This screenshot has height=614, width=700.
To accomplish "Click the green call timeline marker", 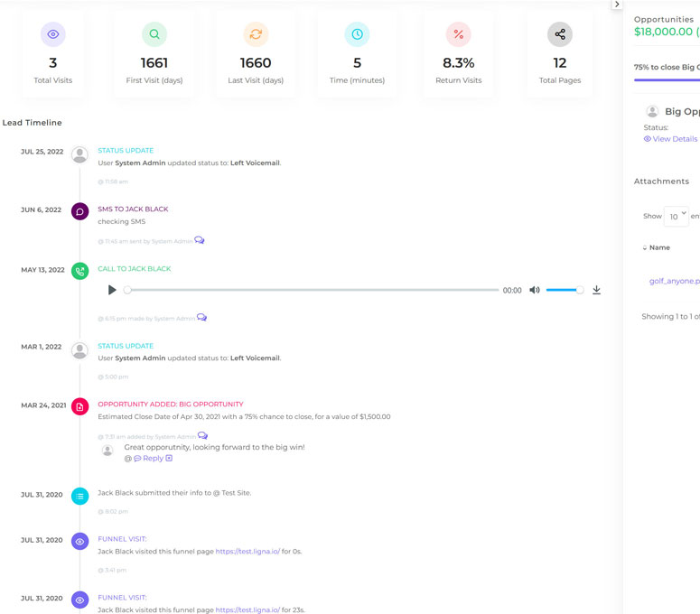I will pyautogui.click(x=79, y=270).
